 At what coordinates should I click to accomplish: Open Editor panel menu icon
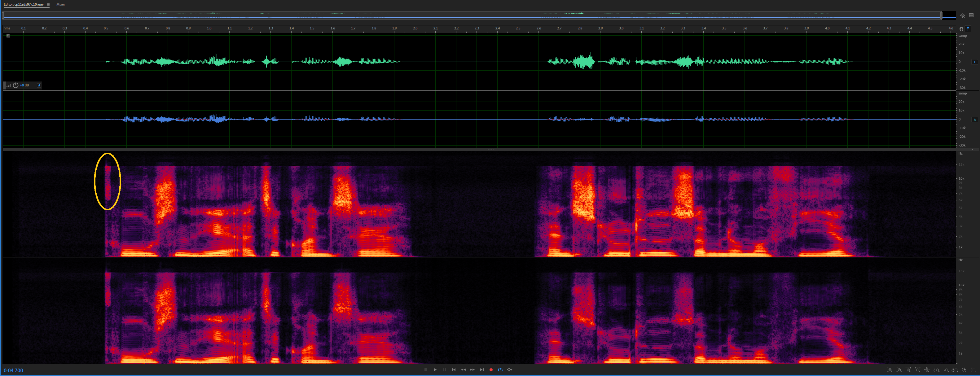point(48,5)
